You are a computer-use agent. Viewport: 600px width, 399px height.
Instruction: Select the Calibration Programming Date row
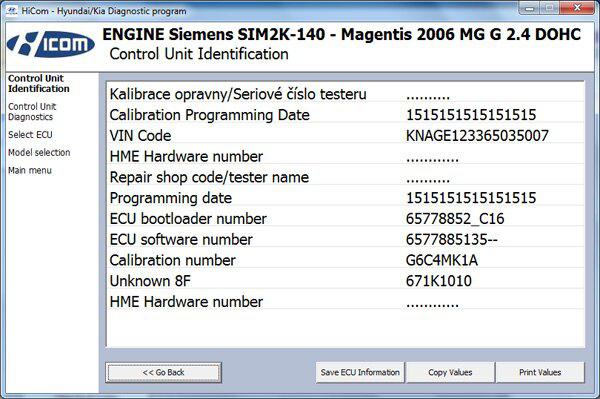pos(346,115)
